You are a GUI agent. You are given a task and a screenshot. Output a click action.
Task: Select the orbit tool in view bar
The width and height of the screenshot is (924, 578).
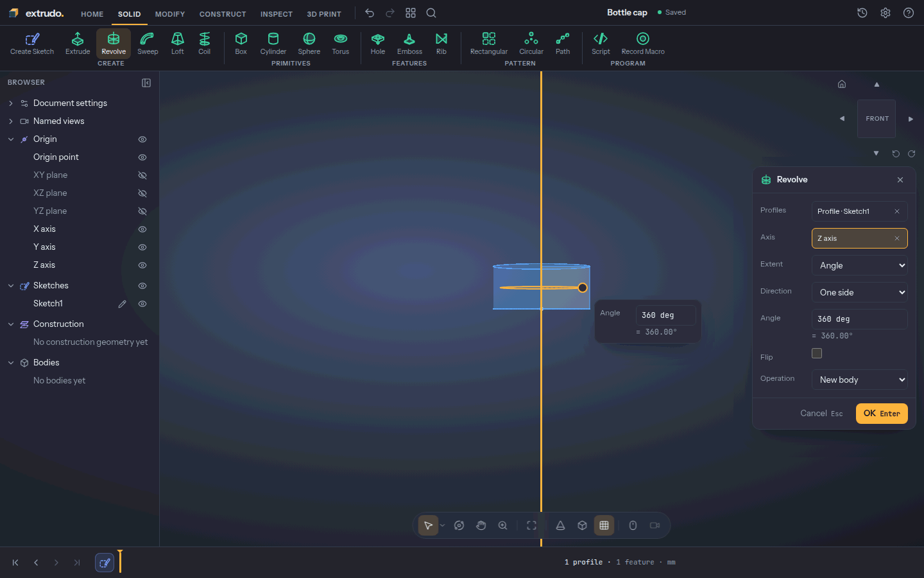pos(459,525)
